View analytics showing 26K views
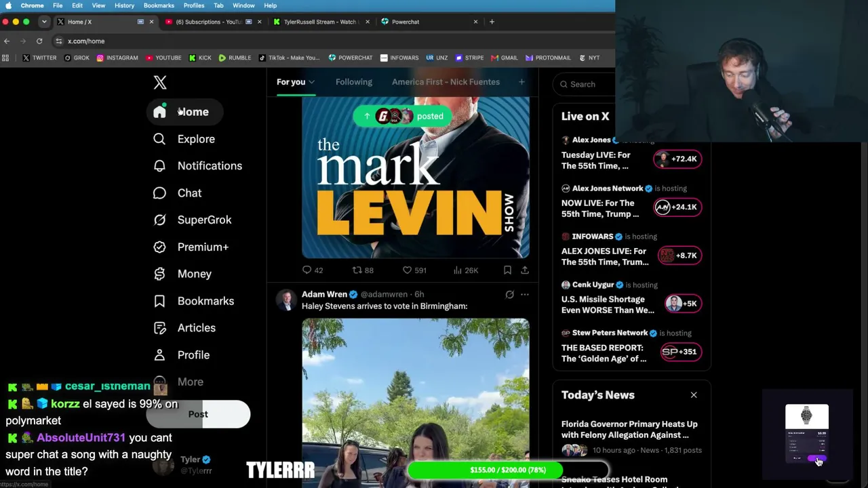The width and height of the screenshot is (868, 488). coord(465,270)
